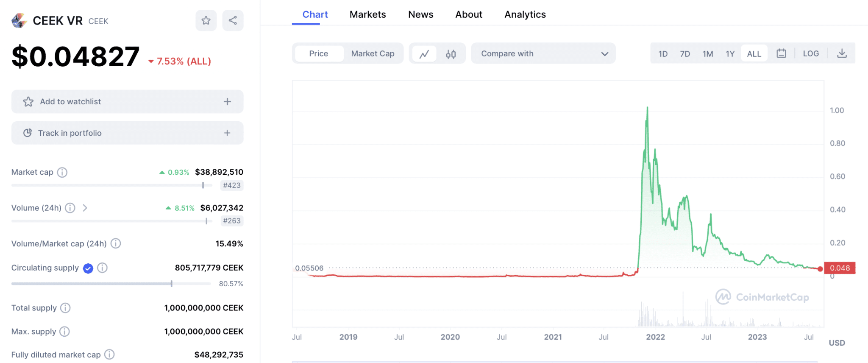Click Circulating supply info icon
Screen dimensions: 868x363
coord(102,268)
